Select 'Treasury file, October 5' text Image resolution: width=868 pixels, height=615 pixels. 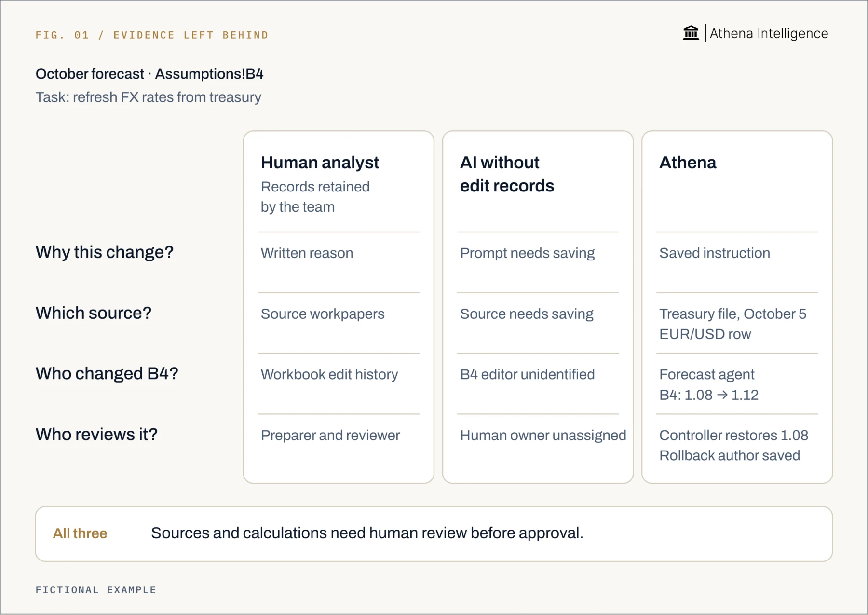732,314
